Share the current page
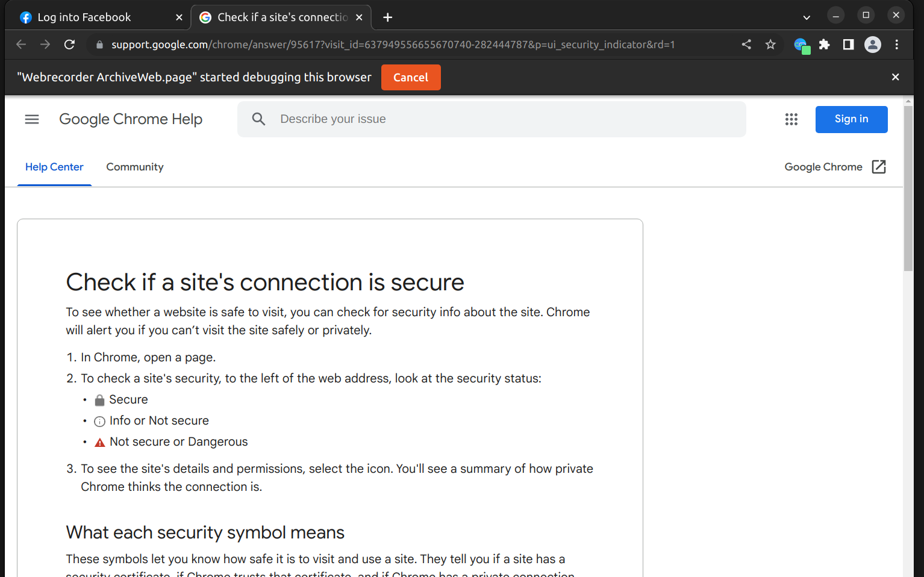The image size is (924, 577). tap(746, 45)
